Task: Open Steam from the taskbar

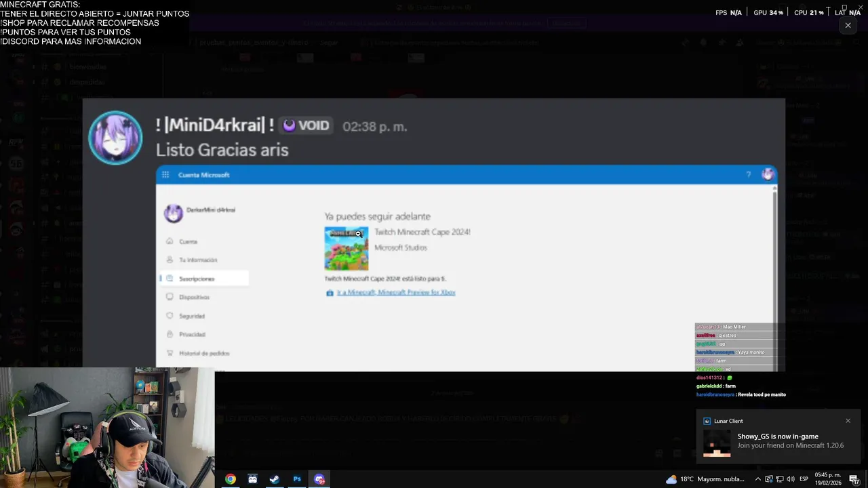Action: (x=275, y=479)
